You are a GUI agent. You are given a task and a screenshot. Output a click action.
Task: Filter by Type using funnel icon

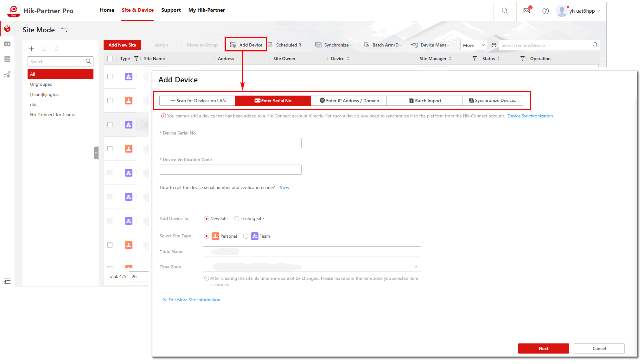[x=136, y=59]
